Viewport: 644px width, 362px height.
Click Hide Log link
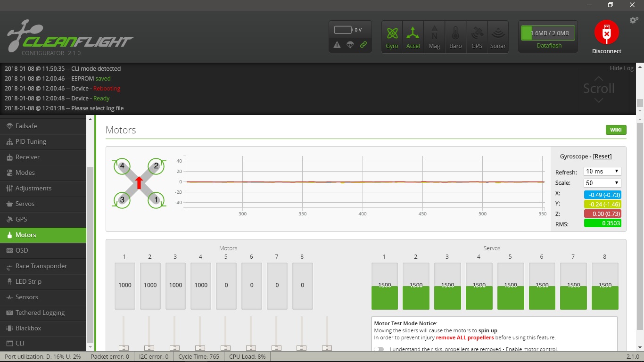click(621, 68)
